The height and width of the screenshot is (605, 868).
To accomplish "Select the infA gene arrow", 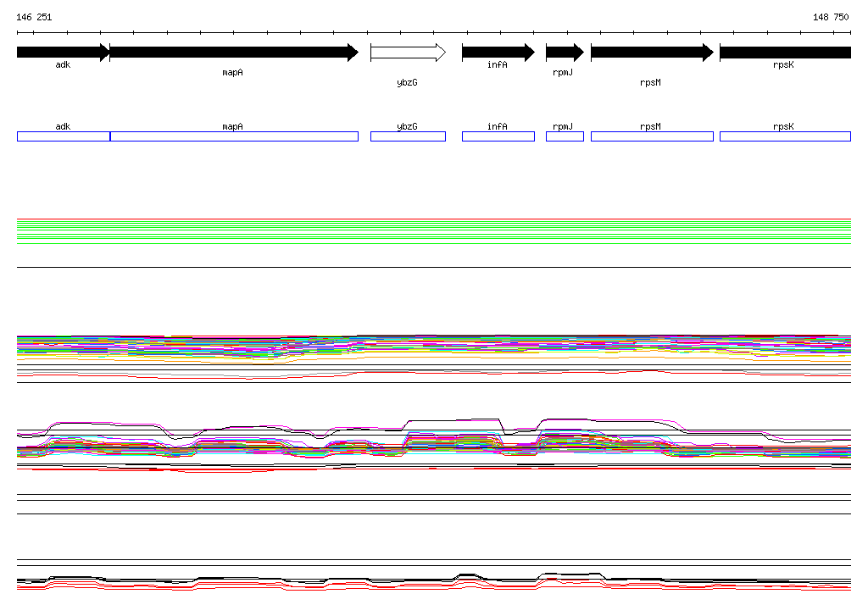I will pos(498,53).
